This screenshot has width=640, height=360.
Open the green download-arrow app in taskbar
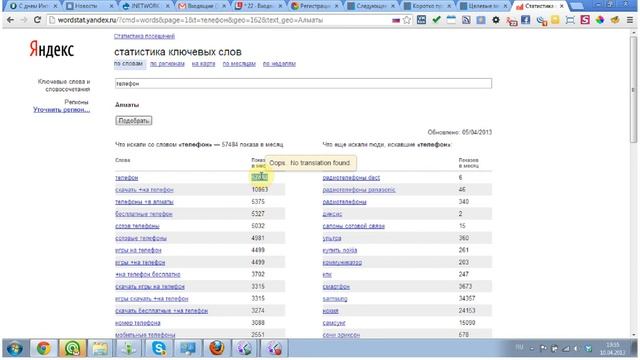click(129, 349)
